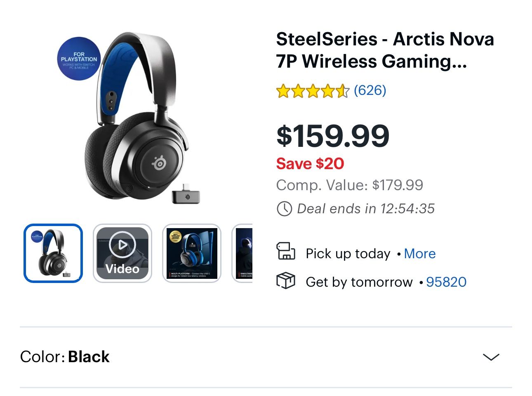Click the Save $20 label
This screenshot has height=396, width=532.
point(310,163)
